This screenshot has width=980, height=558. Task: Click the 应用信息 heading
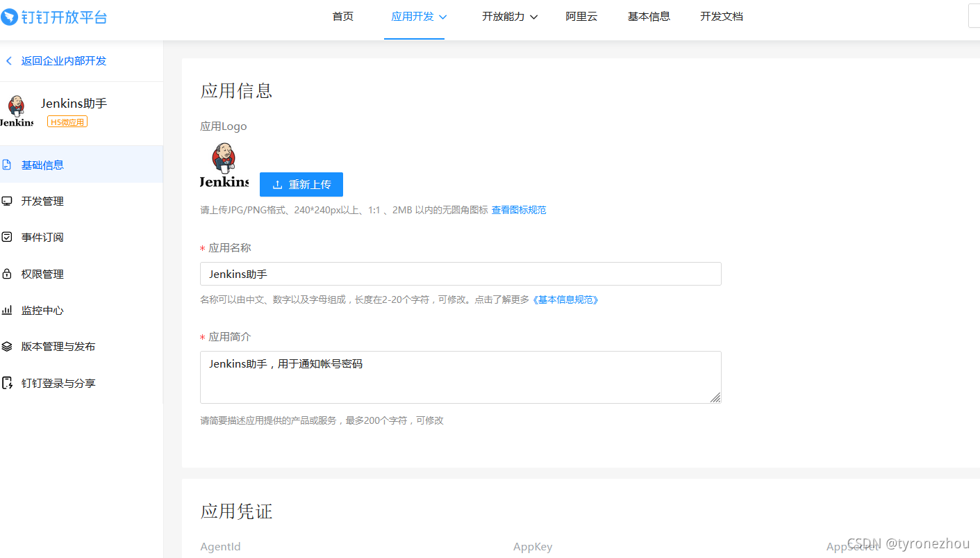[236, 91]
